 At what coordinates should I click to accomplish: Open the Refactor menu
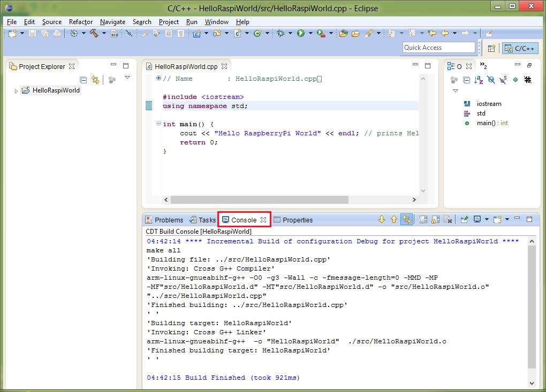[x=81, y=22]
